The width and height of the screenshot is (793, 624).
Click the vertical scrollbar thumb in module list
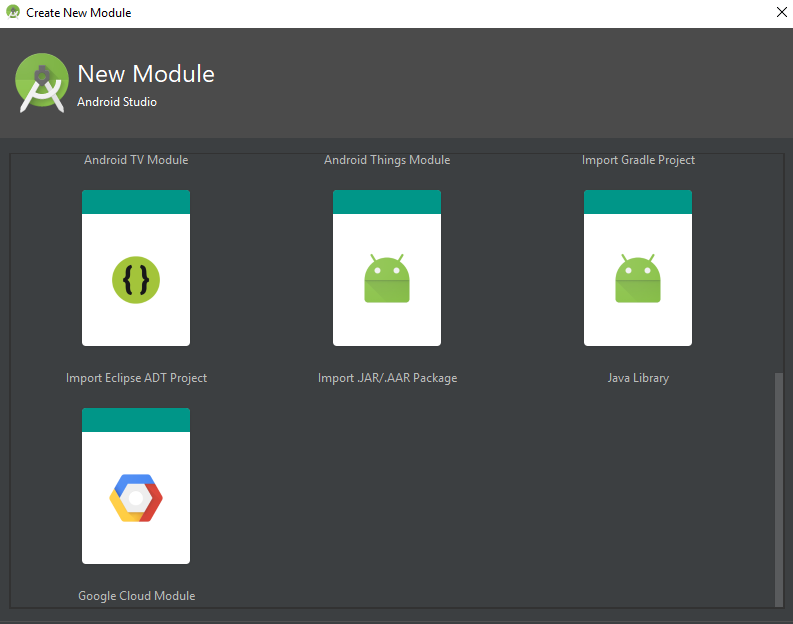[x=779, y=488]
